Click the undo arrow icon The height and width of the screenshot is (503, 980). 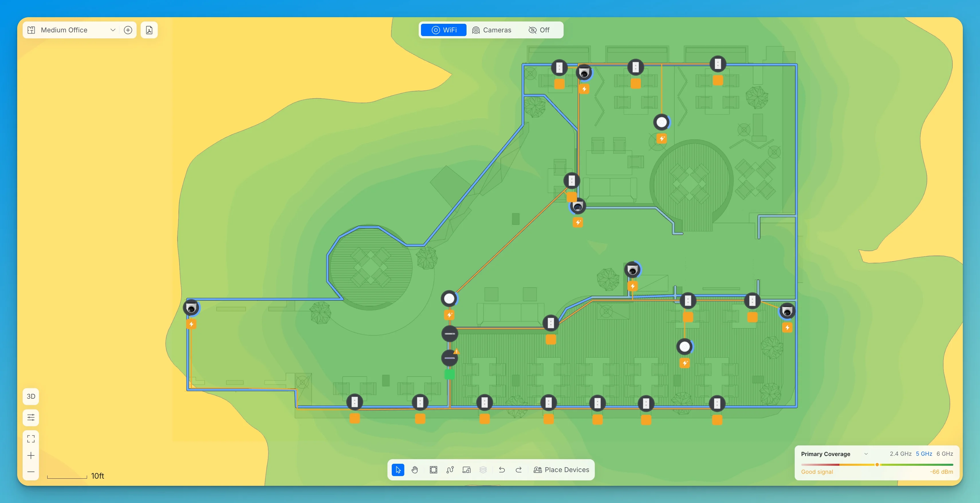click(x=502, y=469)
